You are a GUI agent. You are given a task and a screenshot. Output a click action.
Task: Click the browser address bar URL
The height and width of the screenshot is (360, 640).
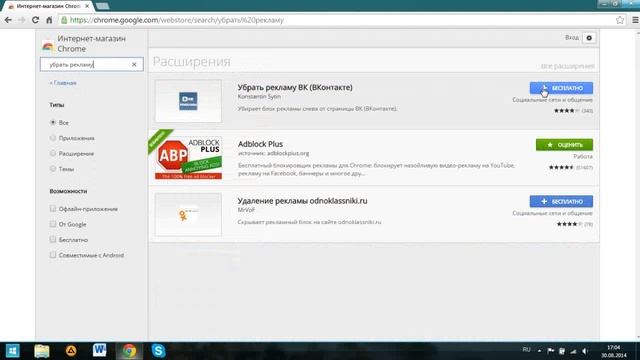point(176,20)
